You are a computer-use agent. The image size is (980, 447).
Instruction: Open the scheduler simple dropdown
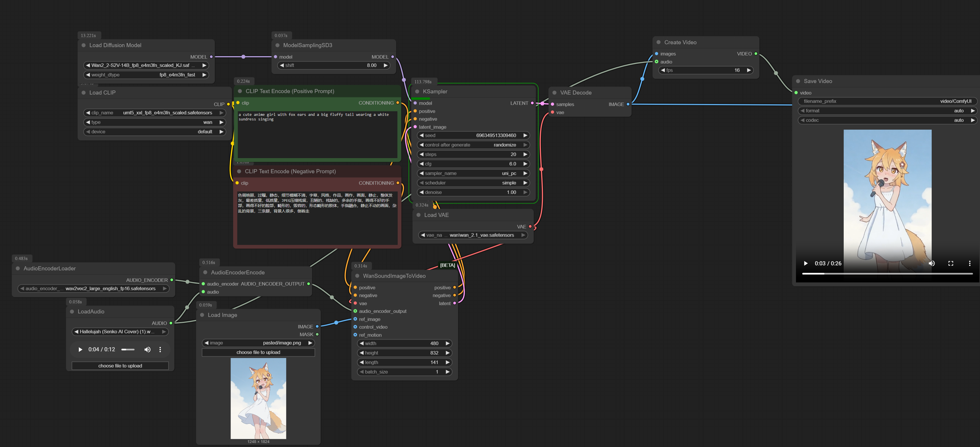pos(473,183)
